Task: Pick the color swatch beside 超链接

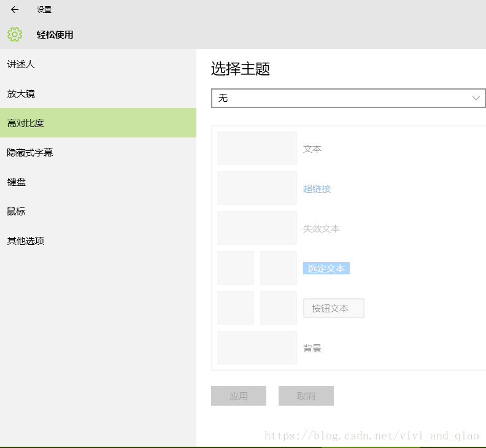Action: coord(257,188)
